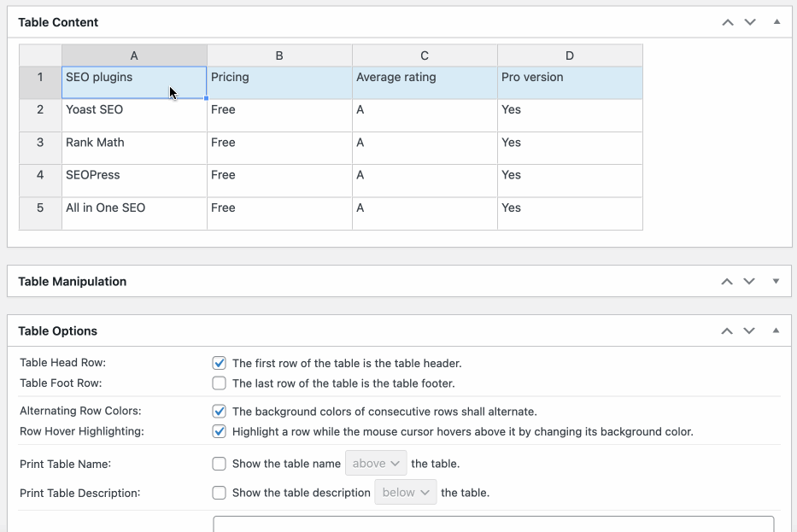Screen dimensions: 797x532
Task: Click the 'Pricing' cell
Action: click(x=279, y=82)
